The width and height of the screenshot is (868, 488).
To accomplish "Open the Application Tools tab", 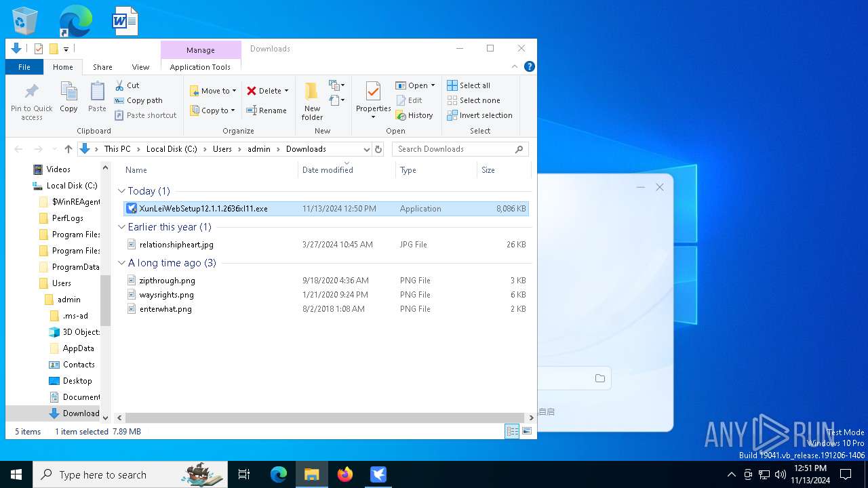I will 200,67.
